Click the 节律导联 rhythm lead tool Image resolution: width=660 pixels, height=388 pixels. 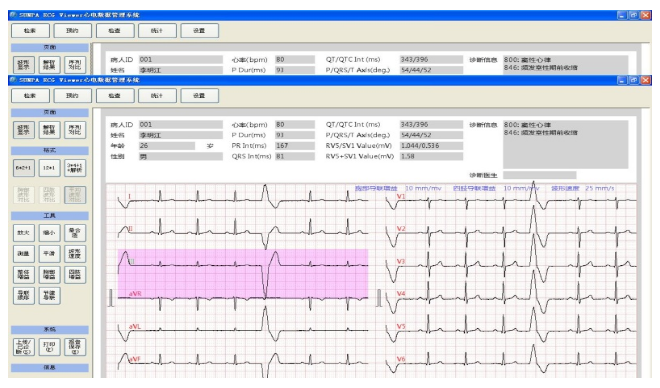(49, 296)
